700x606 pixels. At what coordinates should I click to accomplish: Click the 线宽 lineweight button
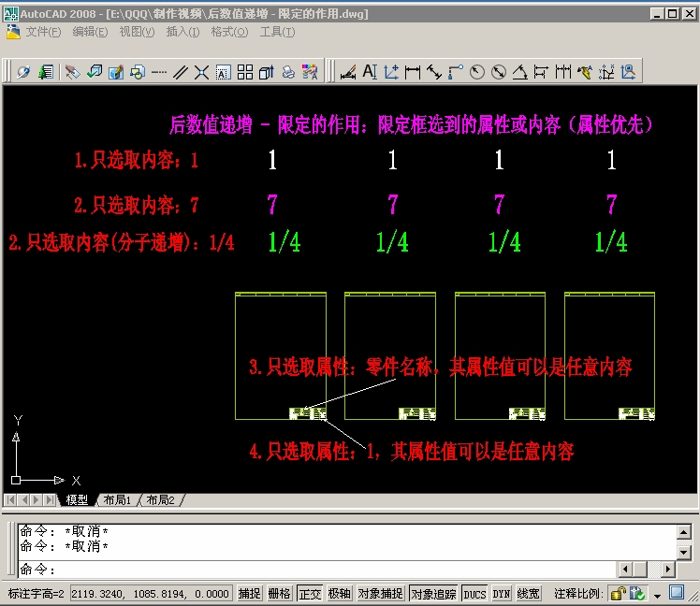pyautogui.click(x=528, y=593)
